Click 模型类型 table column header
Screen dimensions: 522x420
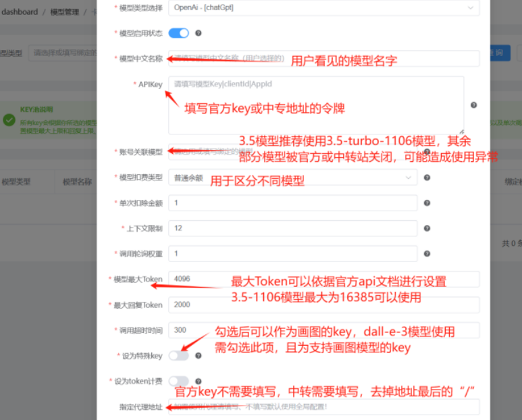(16, 182)
